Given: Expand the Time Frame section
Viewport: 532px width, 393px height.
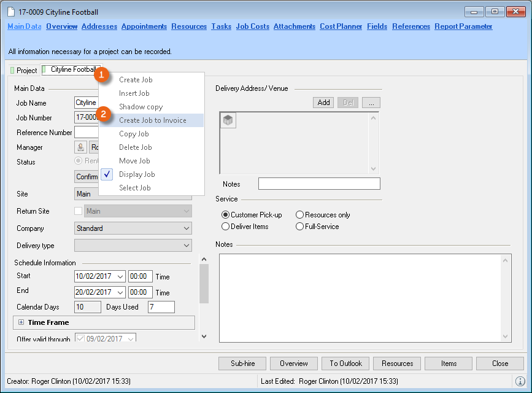Looking at the screenshot, I should (x=21, y=322).
